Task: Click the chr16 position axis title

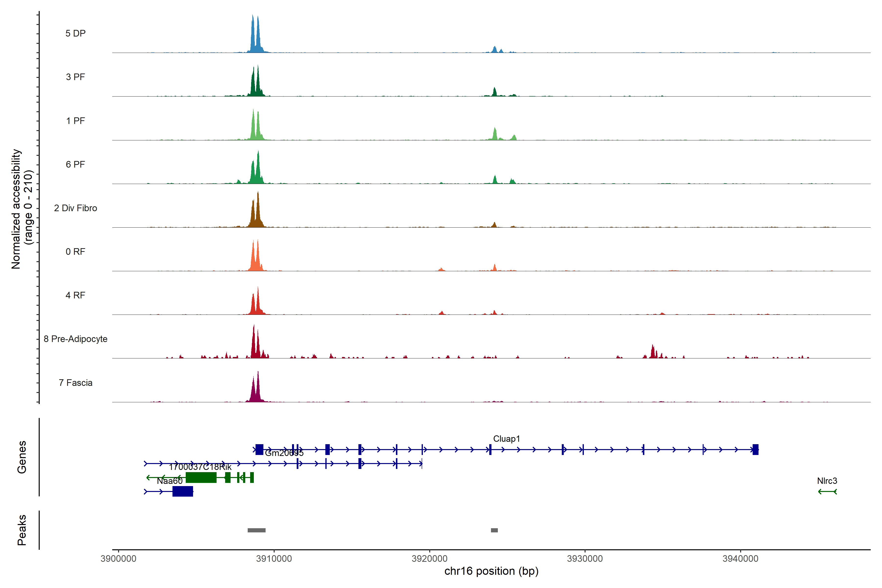Action: click(491, 571)
